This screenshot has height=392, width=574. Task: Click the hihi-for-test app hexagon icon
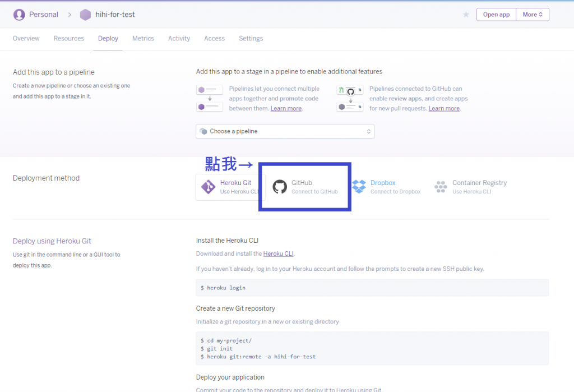[x=85, y=15]
